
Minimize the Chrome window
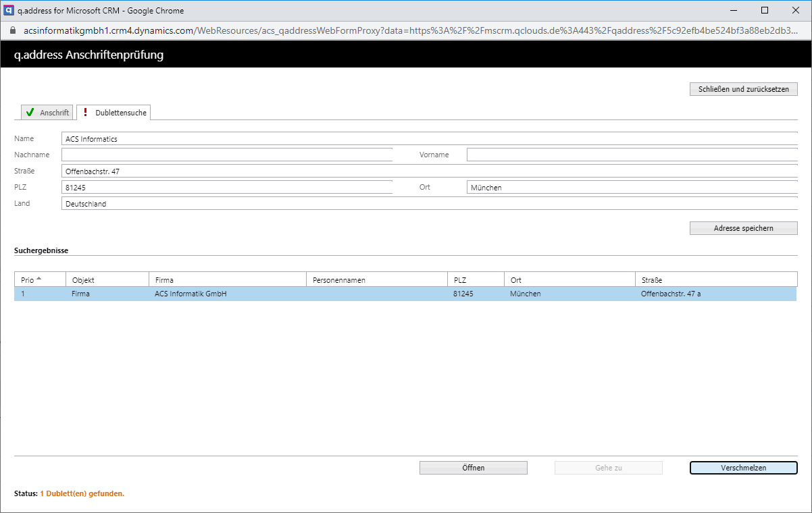[x=732, y=10]
